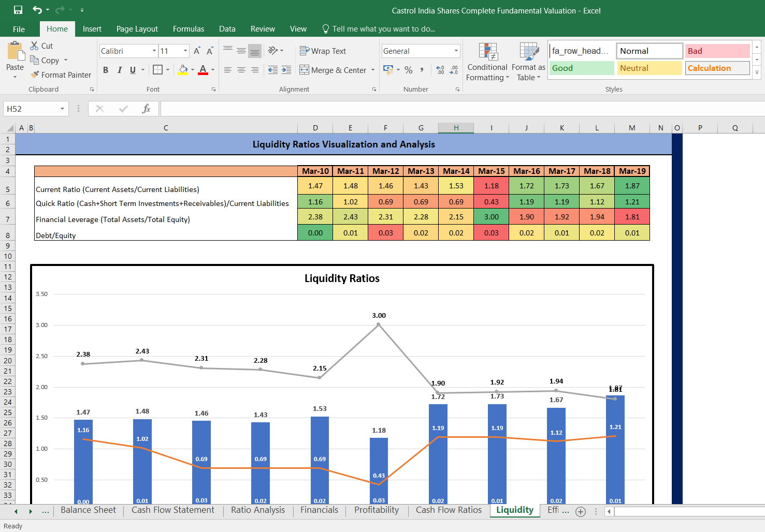Image resolution: width=765 pixels, height=532 pixels.
Task: Switch to the Insert tab
Action: pos(92,29)
